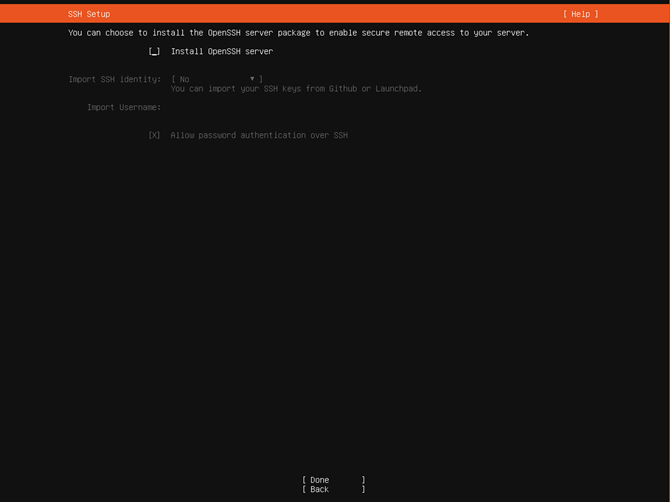Click the 'Import SSH identity:' field label
The height and width of the screenshot is (502, 670).
[x=114, y=79]
